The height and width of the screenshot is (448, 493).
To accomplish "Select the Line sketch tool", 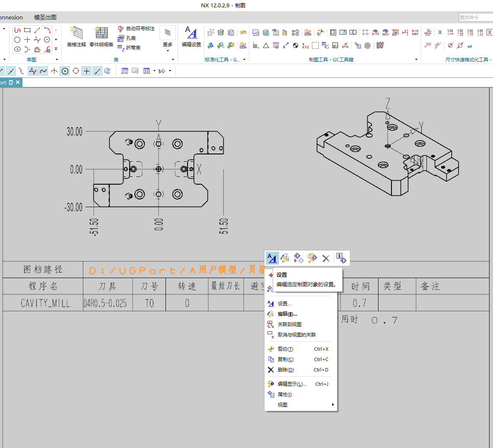I will pyautogui.click(x=37, y=30).
